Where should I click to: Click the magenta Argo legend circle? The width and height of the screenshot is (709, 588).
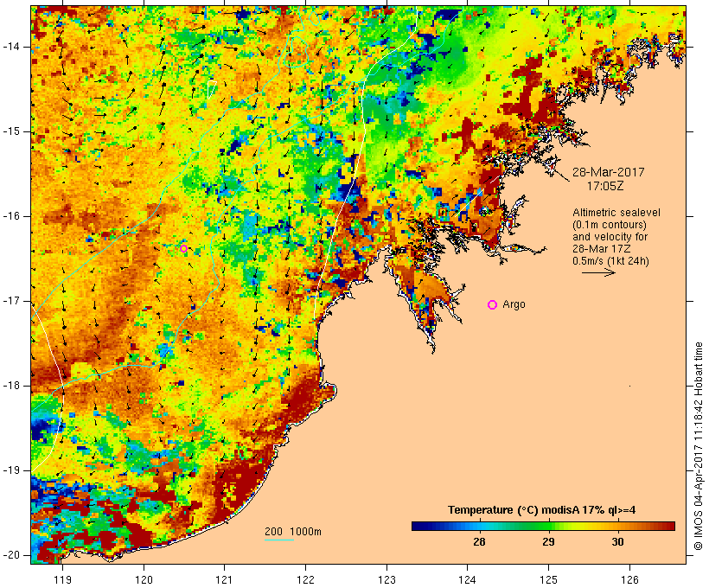click(x=493, y=305)
